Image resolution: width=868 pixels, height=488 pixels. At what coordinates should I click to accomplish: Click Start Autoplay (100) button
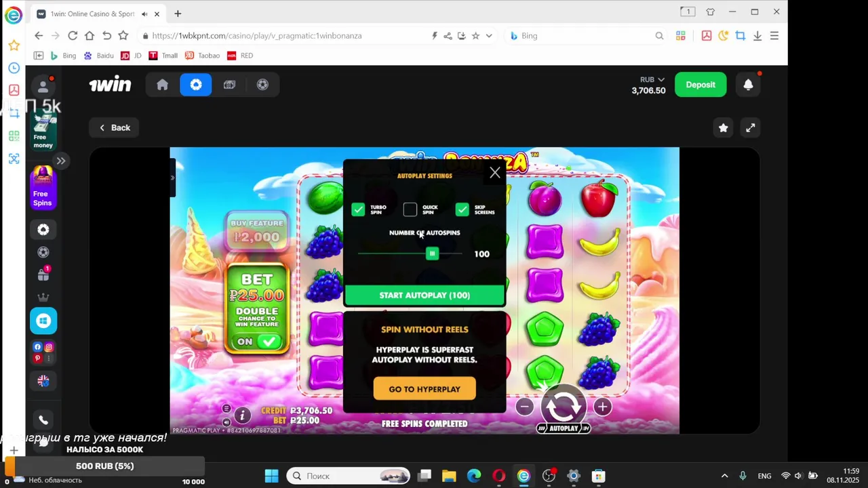point(425,296)
